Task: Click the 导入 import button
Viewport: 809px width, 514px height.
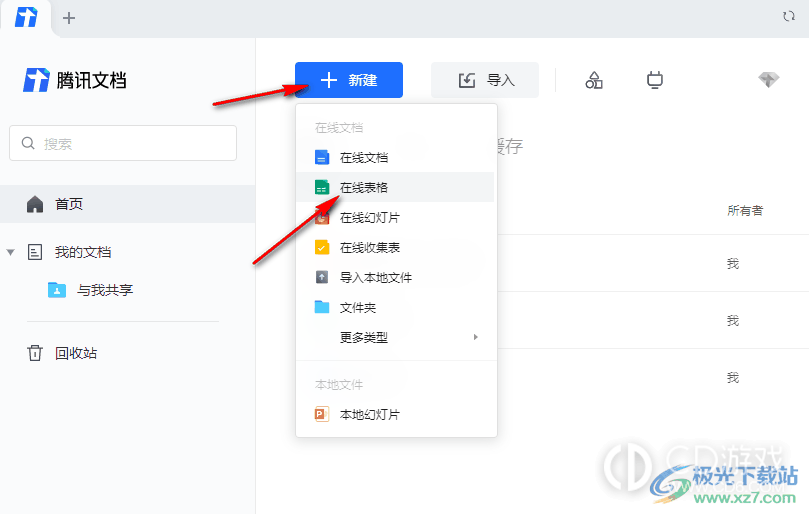Action: [485, 80]
